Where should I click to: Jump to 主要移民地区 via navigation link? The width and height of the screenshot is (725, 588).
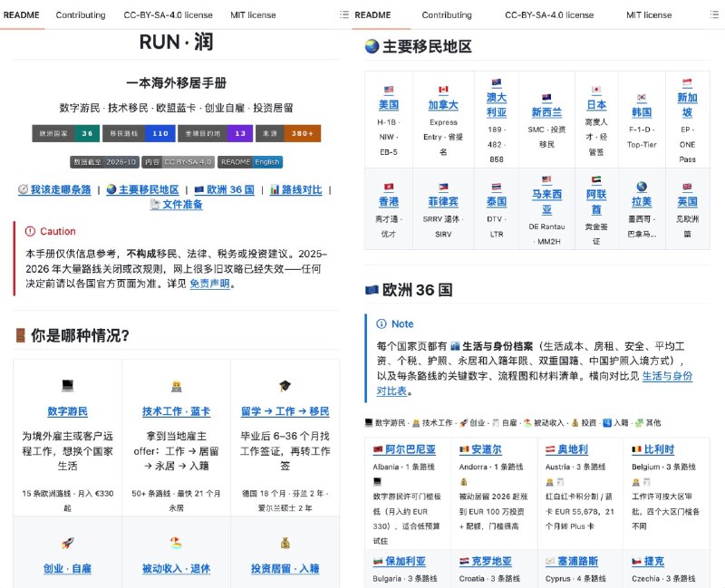143,189
